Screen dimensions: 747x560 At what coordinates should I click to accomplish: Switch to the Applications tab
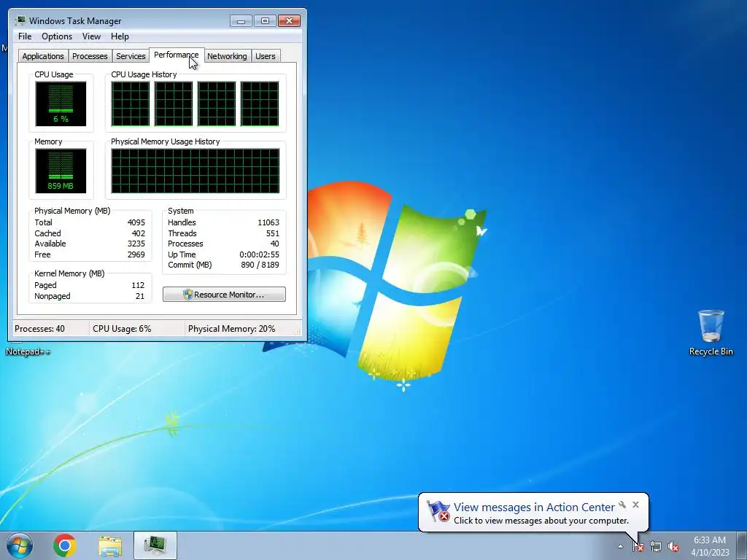pos(43,56)
